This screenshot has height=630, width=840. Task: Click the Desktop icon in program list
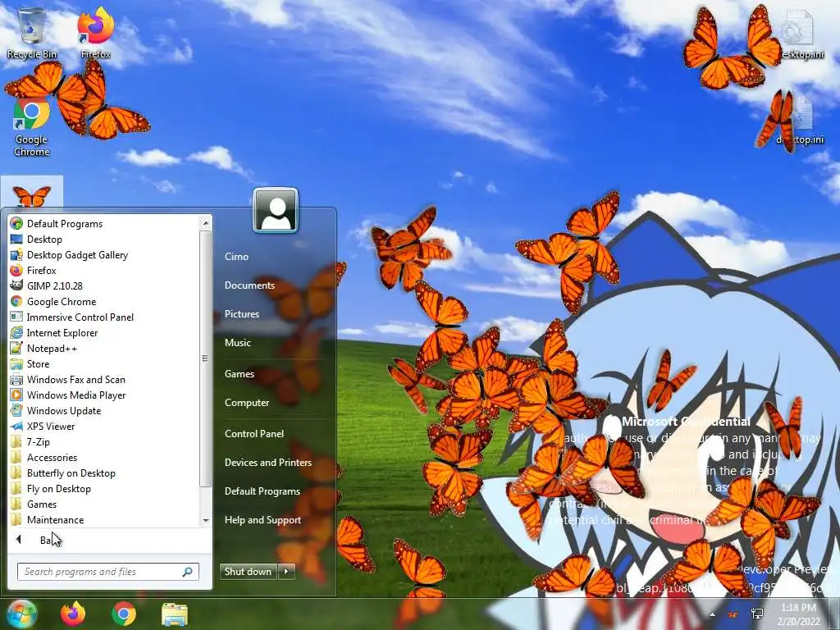click(16, 239)
